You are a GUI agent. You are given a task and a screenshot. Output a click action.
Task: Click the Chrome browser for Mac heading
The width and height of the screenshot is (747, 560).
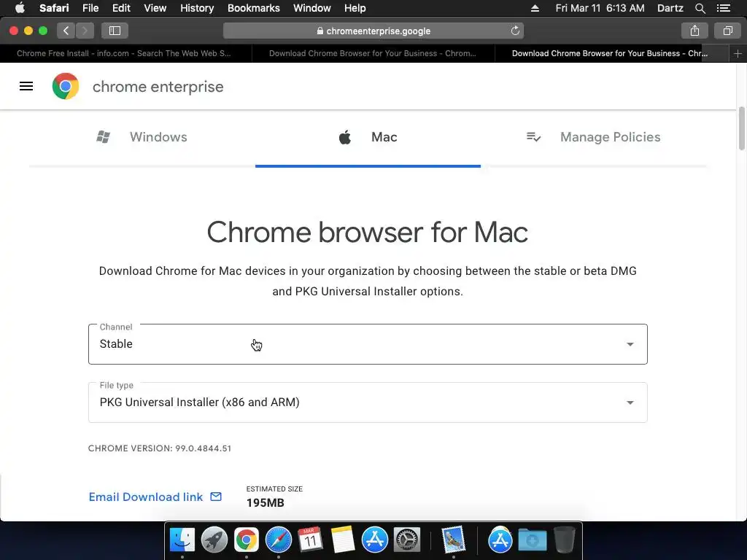pos(368,233)
